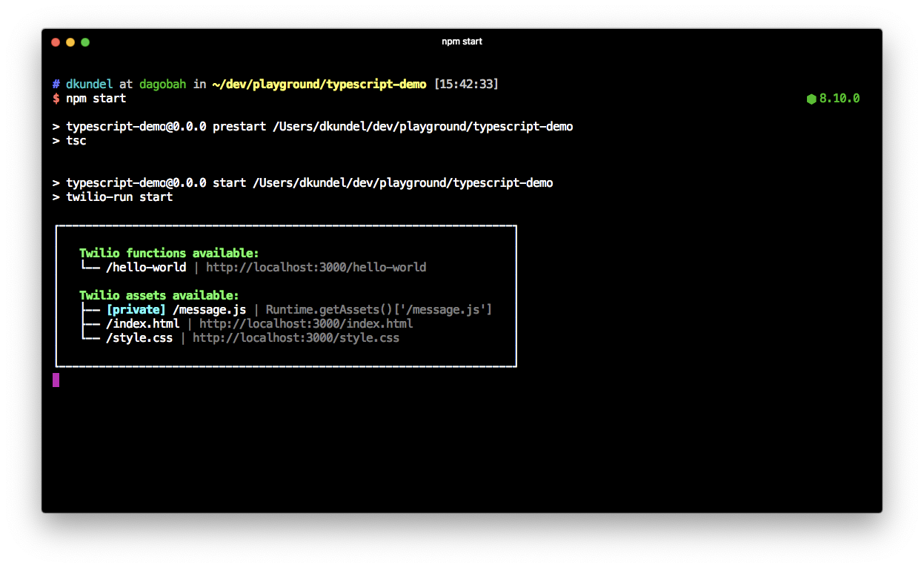Click the green Node.js hexagon version icon
924x568 pixels.
811,99
